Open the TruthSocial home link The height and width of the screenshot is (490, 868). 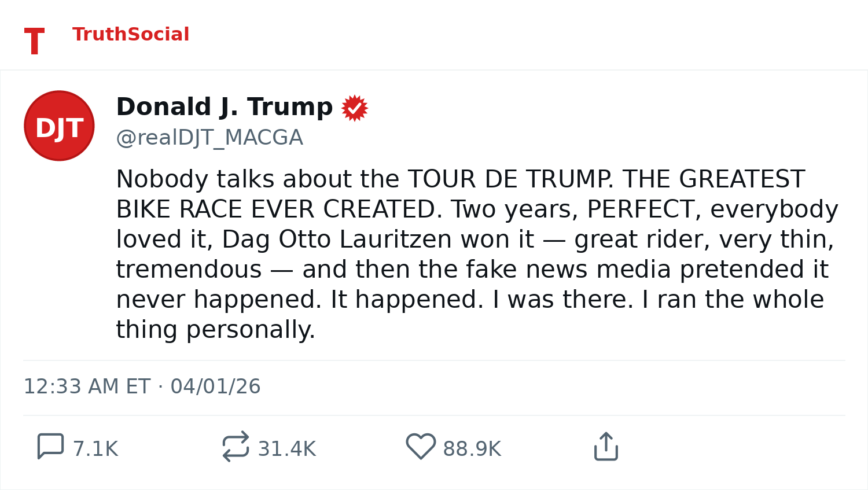(131, 35)
